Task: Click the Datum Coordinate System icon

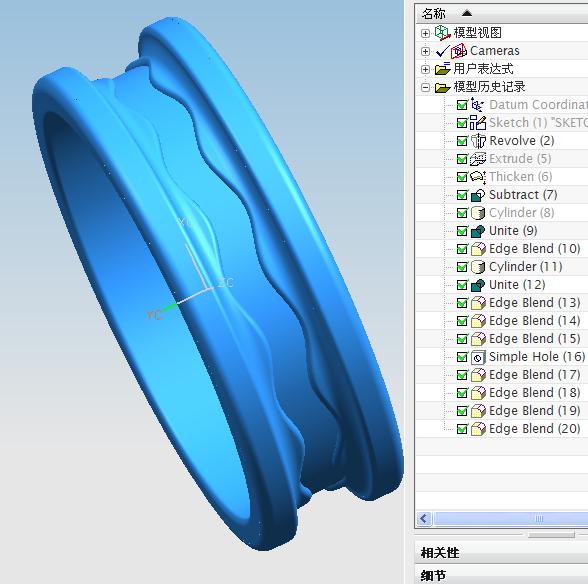Action: point(478,105)
